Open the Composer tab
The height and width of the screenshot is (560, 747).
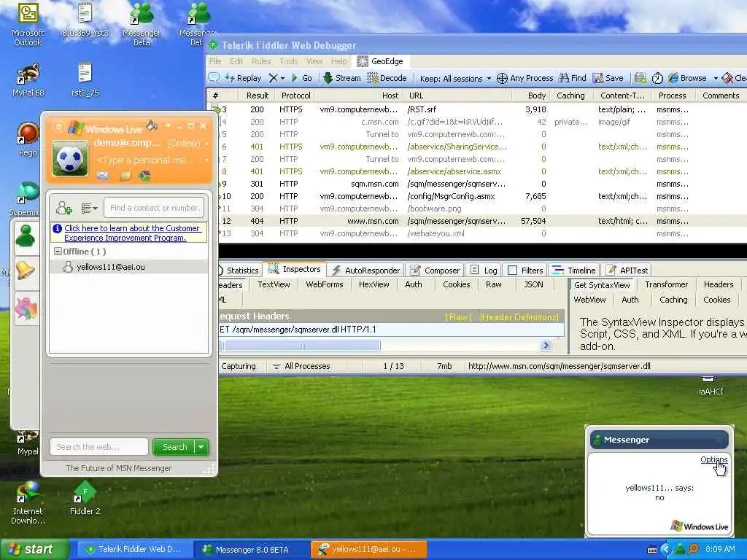click(435, 271)
